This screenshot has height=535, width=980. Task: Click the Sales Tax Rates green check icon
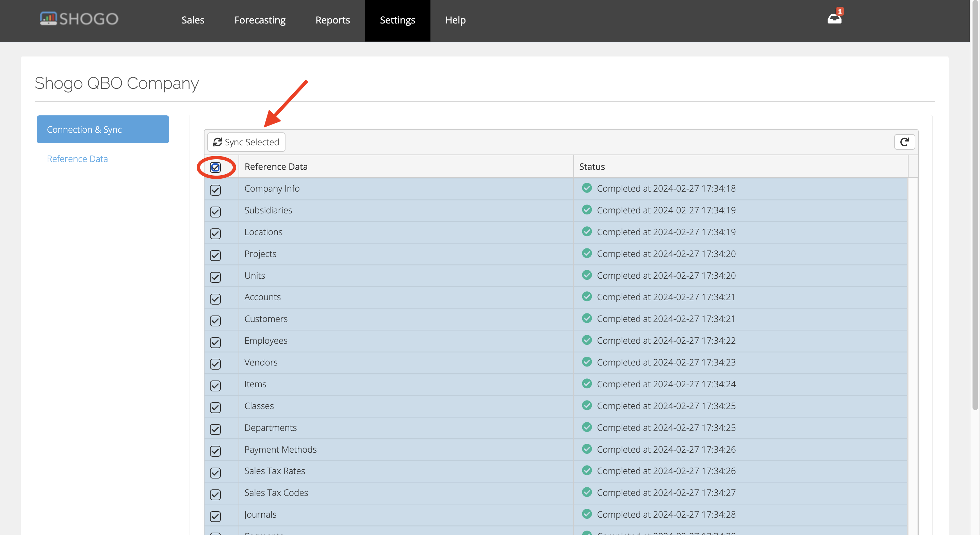click(x=587, y=470)
